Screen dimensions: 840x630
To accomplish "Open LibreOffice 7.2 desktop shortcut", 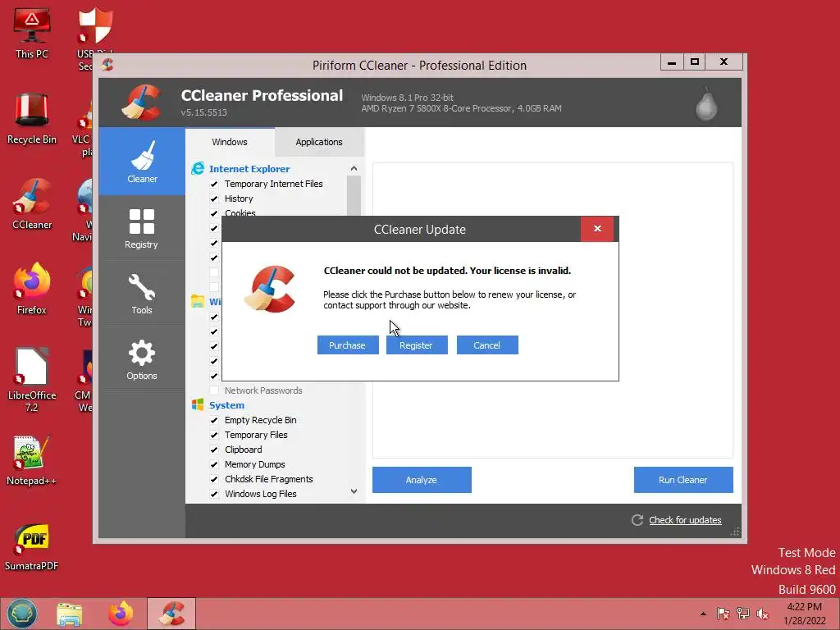I will tap(32, 379).
